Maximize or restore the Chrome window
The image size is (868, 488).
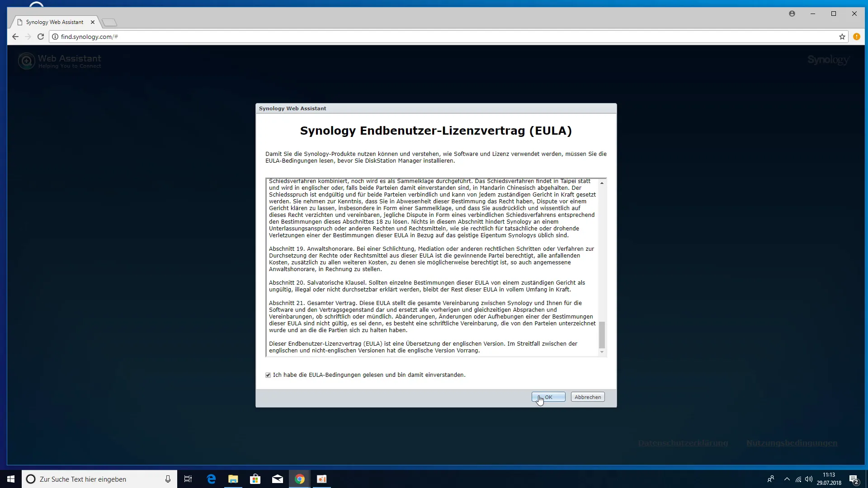click(834, 14)
